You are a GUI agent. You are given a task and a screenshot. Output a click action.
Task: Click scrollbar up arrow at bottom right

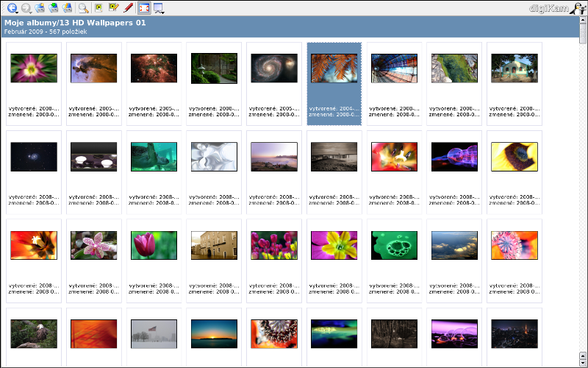(583, 355)
